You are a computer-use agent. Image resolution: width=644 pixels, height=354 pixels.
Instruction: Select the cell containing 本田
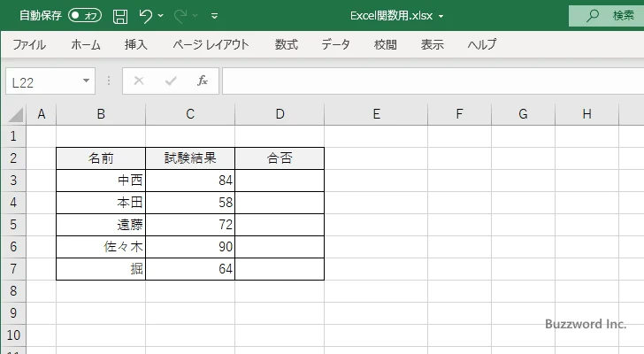tap(101, 203)
